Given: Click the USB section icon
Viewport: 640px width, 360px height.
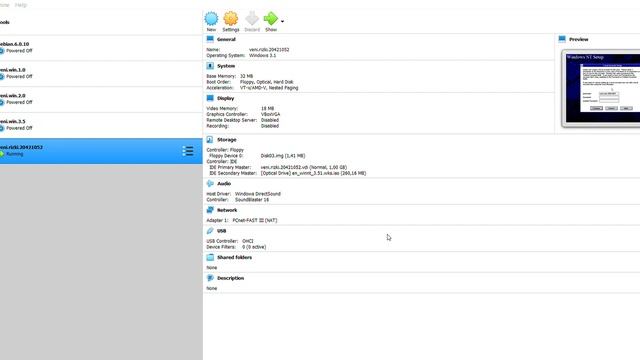Looking at the screenshot, I should click(x=210, y=231).
